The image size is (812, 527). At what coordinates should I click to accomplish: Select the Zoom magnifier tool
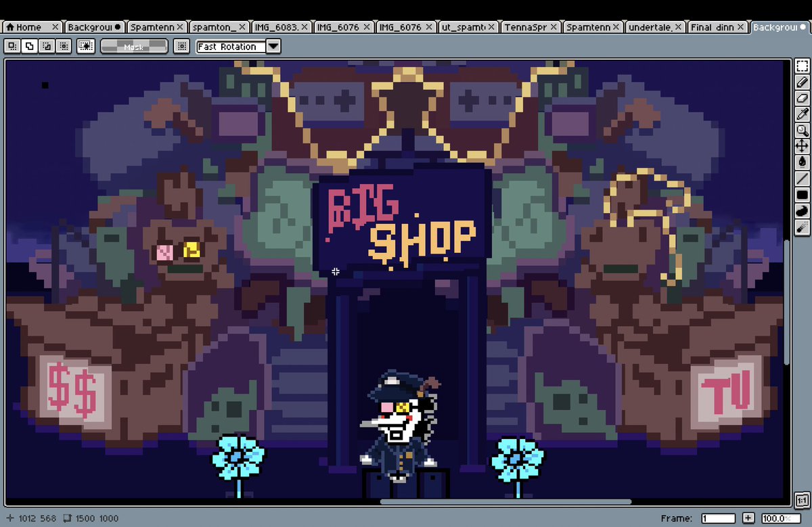[x=802, y=131]
